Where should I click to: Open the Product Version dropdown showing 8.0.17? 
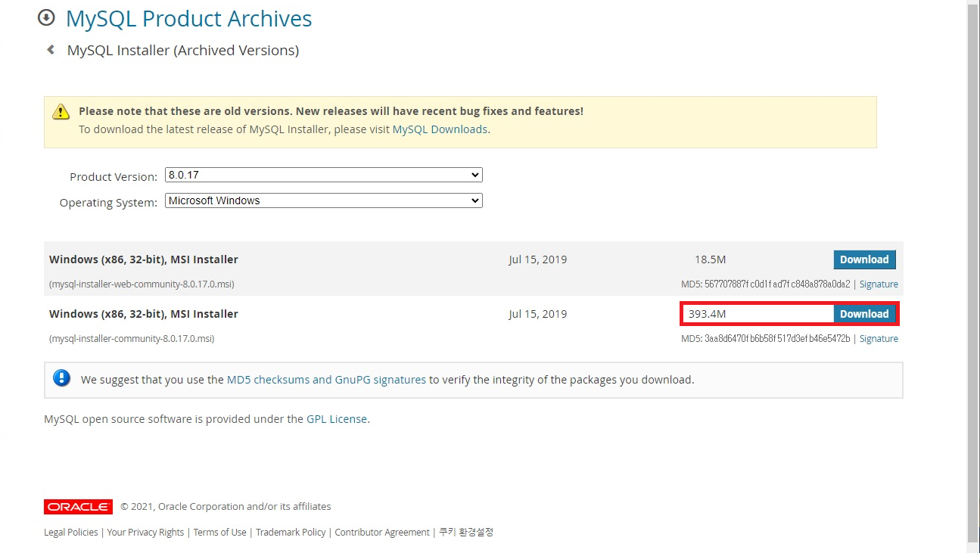pos(324,175)
